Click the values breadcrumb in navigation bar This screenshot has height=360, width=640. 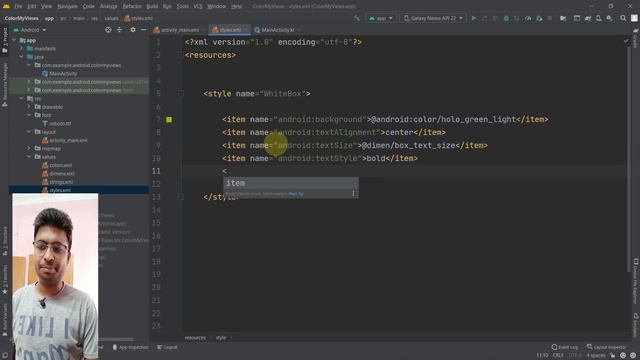coord(111,18)
